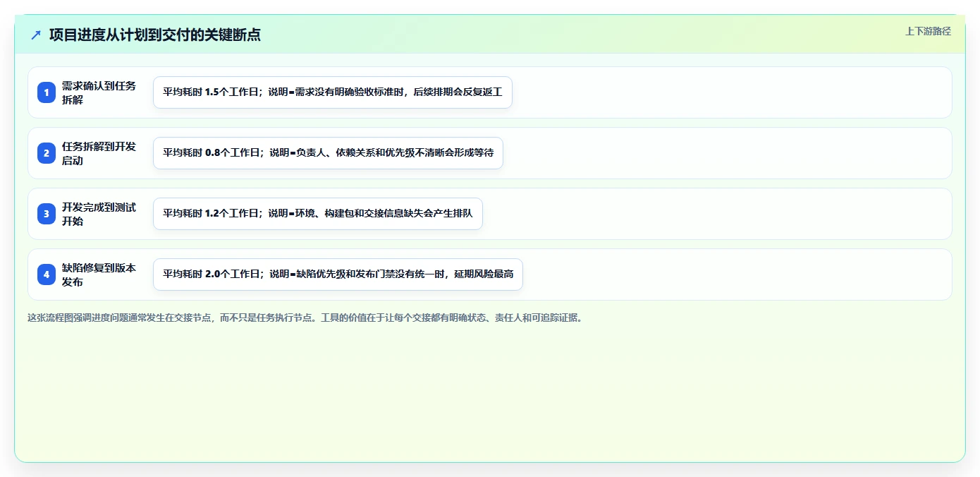Select step label 开发完成到测试开始

(x=99, y=214)
